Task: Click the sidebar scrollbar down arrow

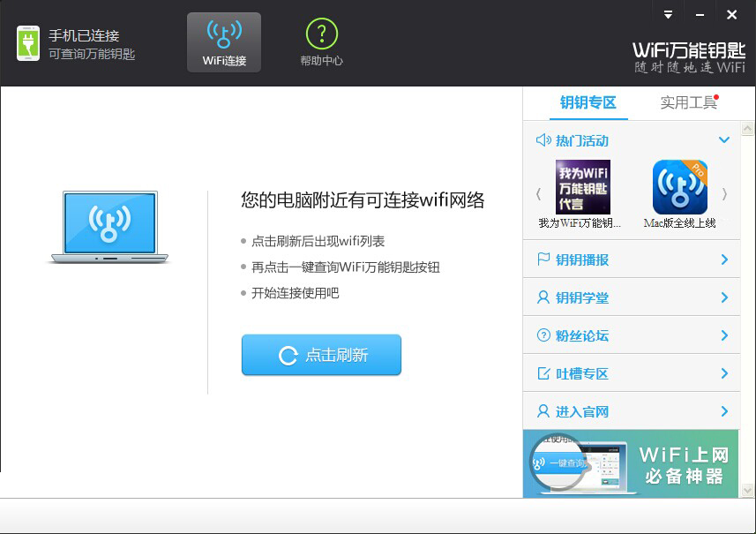Action: pos(750,491)
